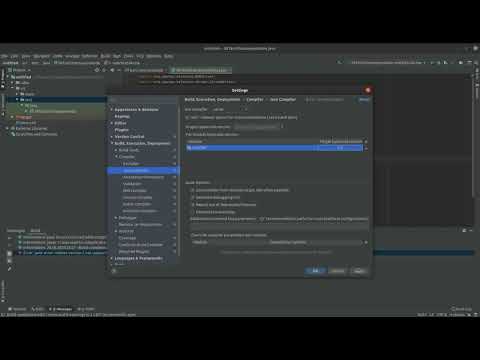Open the File menu
The height and width of the screenshot is (360, 480).
pyautogui.click(x=4, y=56)
